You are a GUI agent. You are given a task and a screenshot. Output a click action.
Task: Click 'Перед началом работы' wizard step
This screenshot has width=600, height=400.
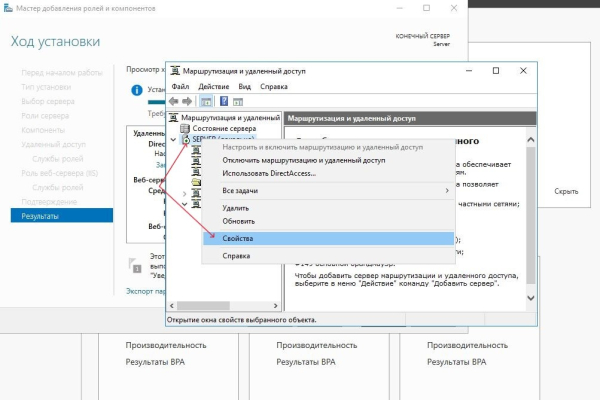(62, 73)
